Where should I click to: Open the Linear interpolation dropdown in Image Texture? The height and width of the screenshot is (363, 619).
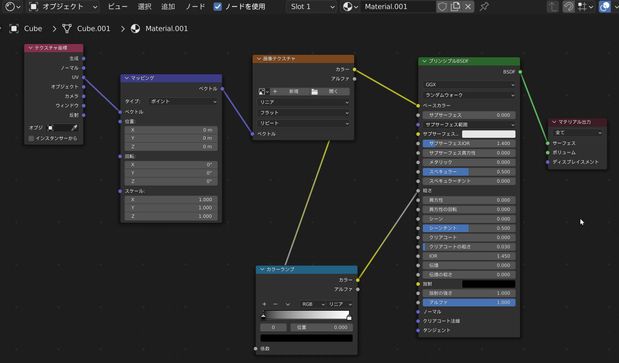pyautogui.click(x=304, y=102)
